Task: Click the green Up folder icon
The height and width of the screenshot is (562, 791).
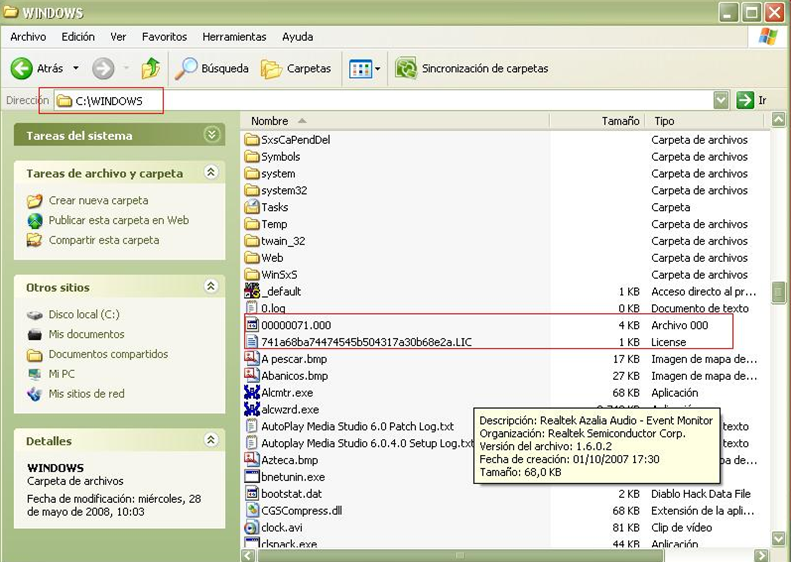Action: point(150,68)
